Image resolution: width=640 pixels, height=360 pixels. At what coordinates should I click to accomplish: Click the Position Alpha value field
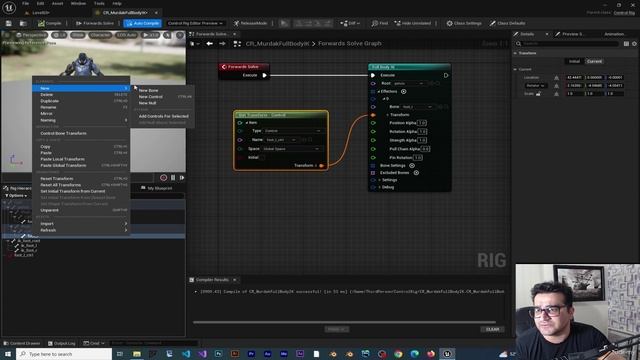[422, 122]
